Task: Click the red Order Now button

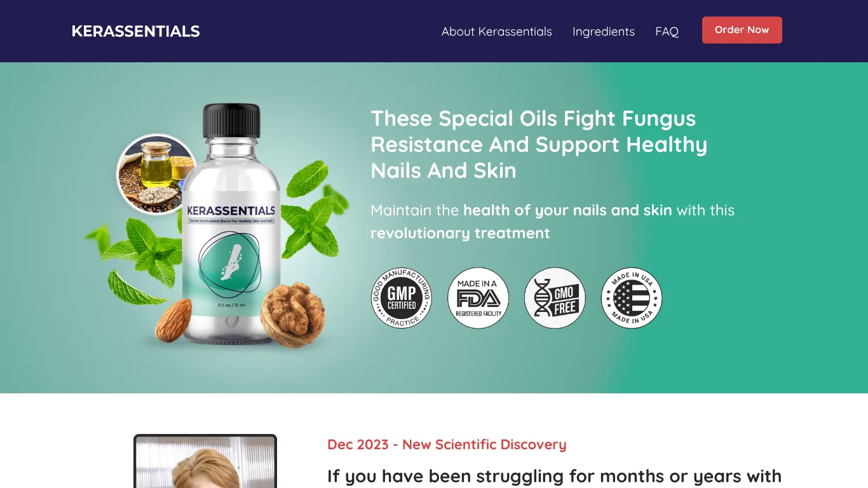Action: 742,30
